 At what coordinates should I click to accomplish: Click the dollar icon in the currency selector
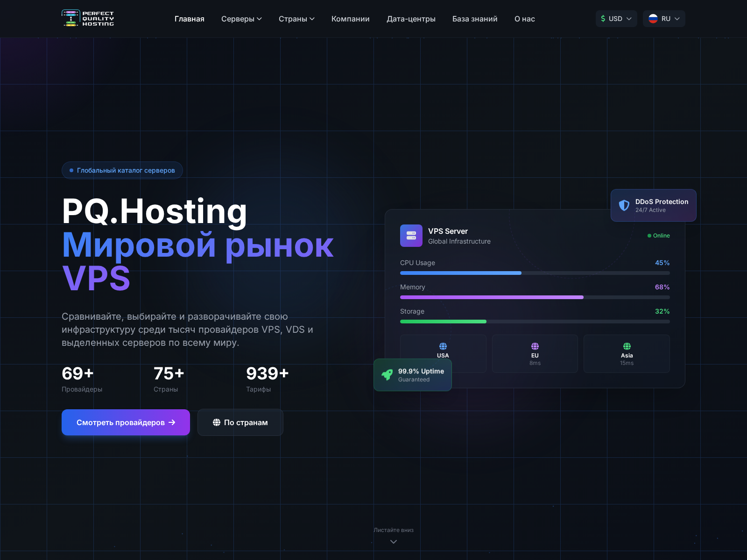coord(603,19)
